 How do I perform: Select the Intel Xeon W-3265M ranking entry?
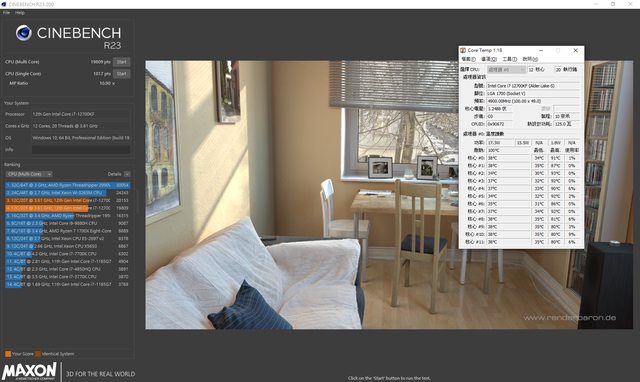67,193
